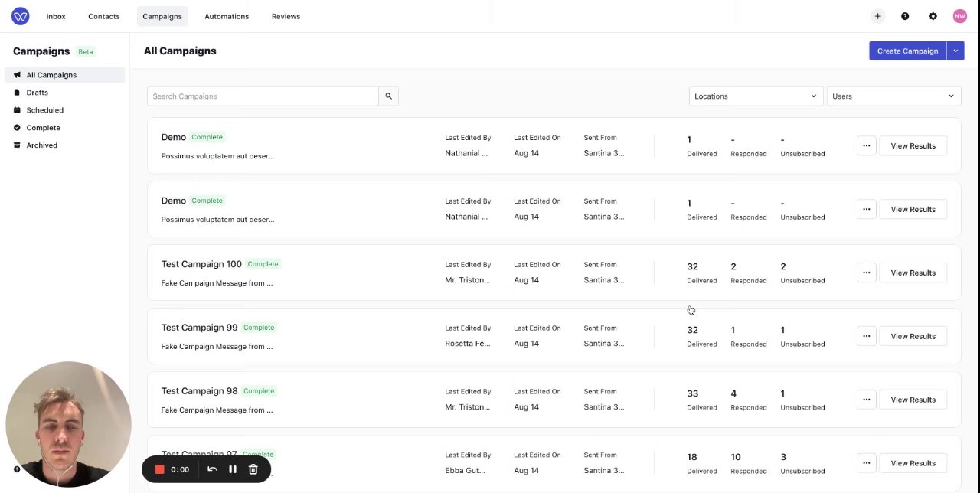Click the search magnifier icon
Screen dimensions: 980x493
(x=388, y=96)
